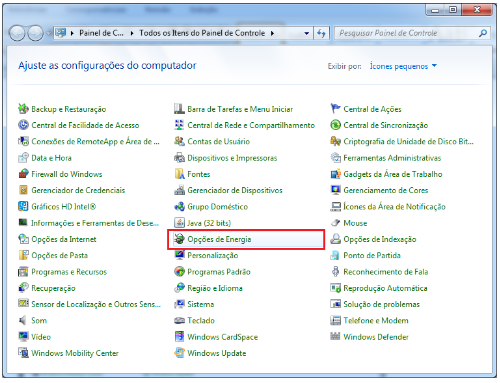Open the Opções de Energia battery icon
Screen dimensions: 500x383
179,239
